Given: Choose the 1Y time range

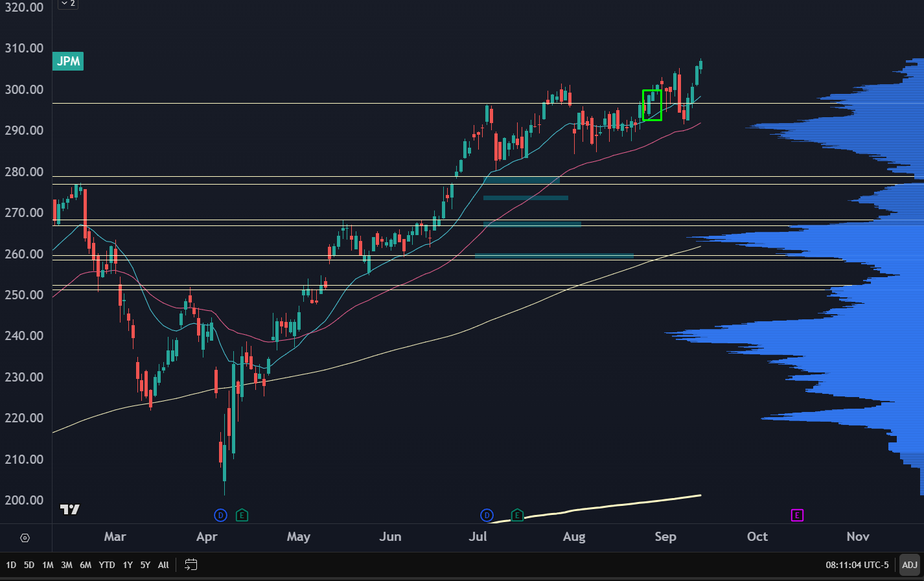Looking at the screenshot, I should [x=128, y=565].
